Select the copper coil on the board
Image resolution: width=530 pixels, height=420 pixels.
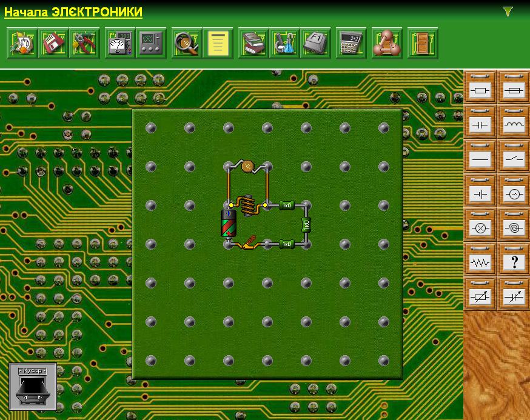click(x=249, y=206)
